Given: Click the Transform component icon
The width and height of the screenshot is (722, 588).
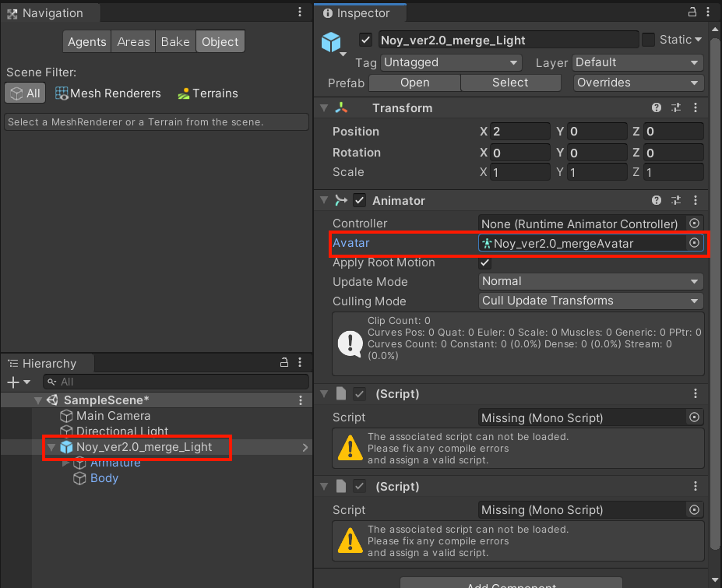Looking at the screenshot, I should 340,107.
